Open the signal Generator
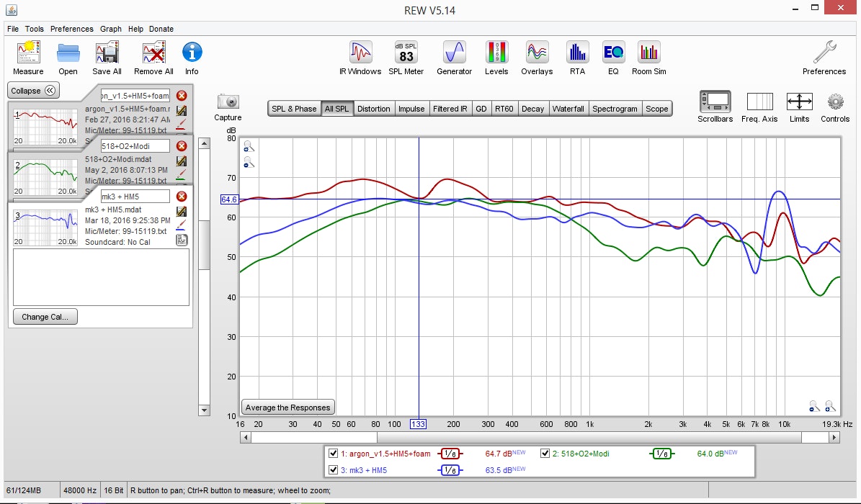861x504 pixels. [x=454, y=54]
